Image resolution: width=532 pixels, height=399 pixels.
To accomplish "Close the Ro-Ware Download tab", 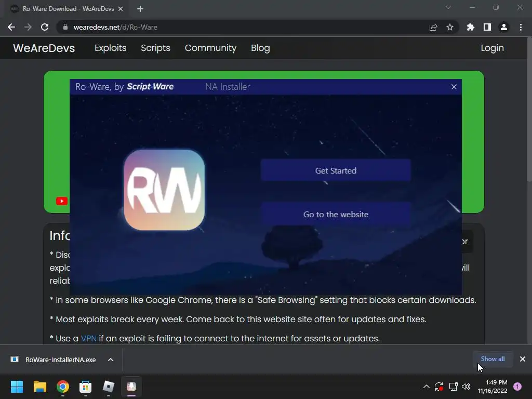I will [121, 9].
